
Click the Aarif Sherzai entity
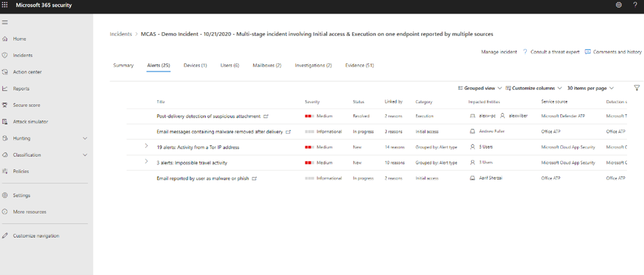point(491,178)
